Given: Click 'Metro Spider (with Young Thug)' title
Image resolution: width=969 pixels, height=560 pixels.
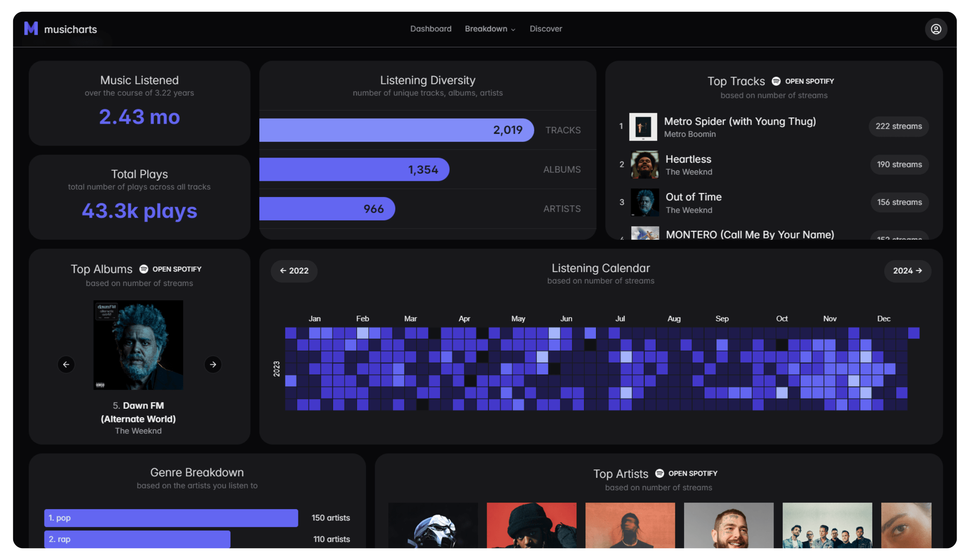Looking at the screenshot, I should click(x=740, y=122).
